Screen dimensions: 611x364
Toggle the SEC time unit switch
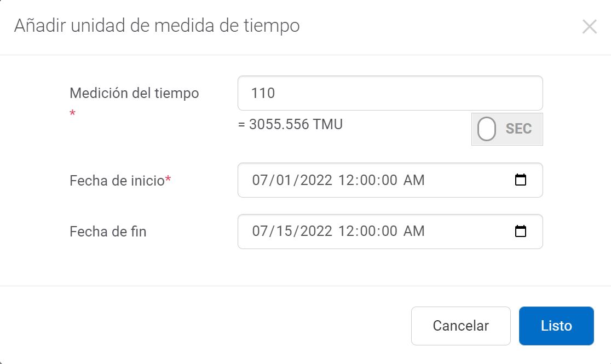click(507, 129)
